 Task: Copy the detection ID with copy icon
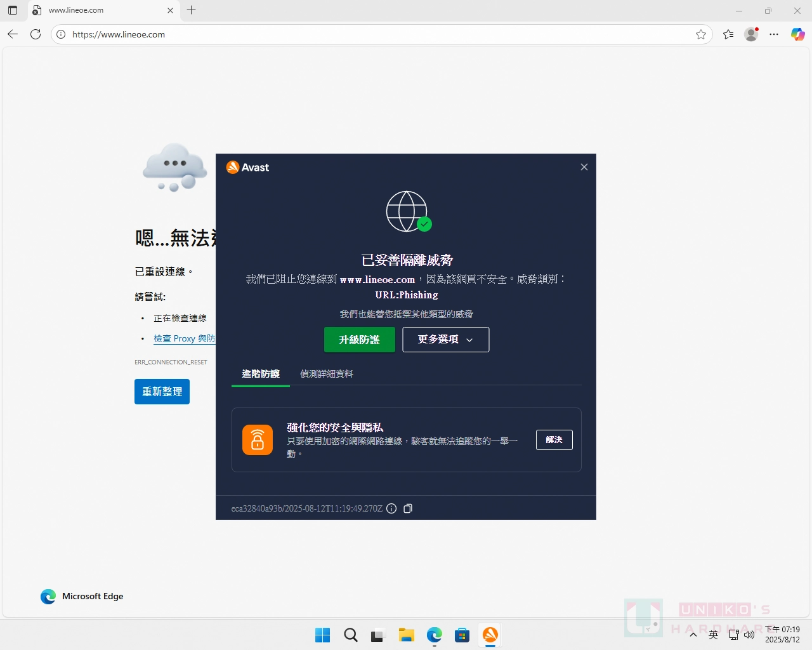pyautogui.click(x=408, y=508)
